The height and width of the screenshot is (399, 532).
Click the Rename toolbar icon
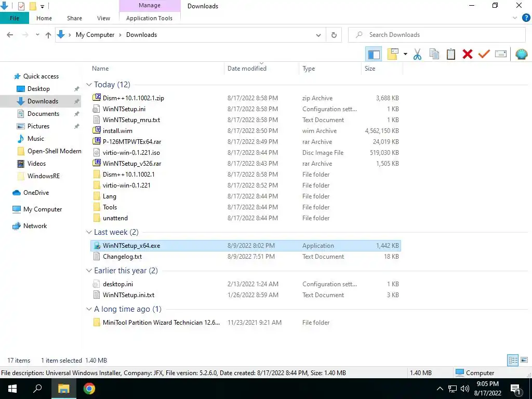point(501,54)
